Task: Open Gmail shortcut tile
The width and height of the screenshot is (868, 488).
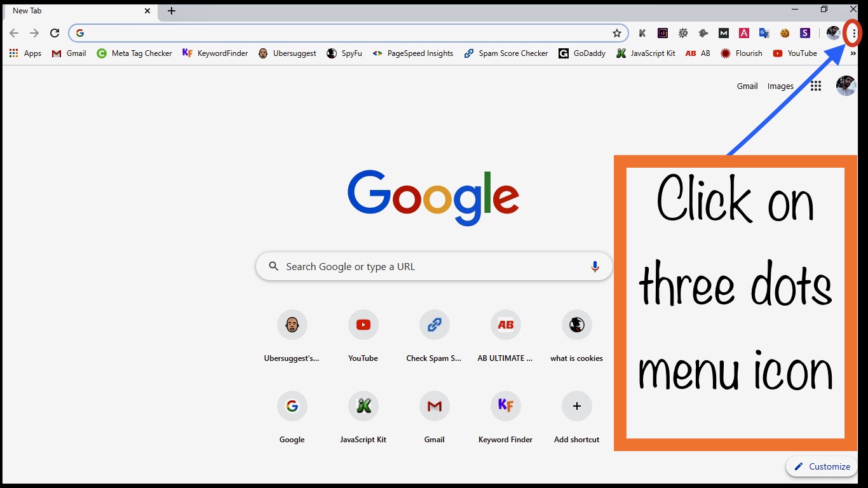Action: 435,418
